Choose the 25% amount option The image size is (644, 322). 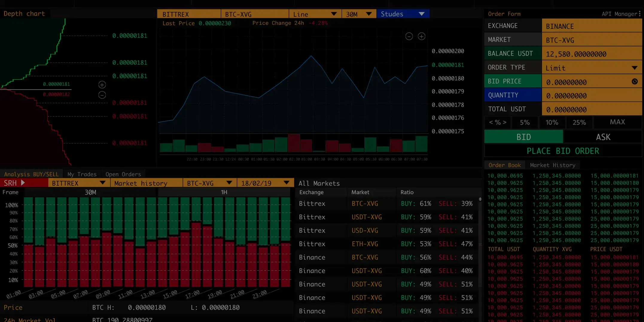click(x=579, y=122)
